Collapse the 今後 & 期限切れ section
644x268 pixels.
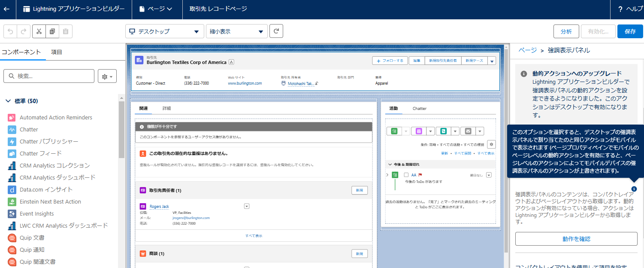point(390,164)
